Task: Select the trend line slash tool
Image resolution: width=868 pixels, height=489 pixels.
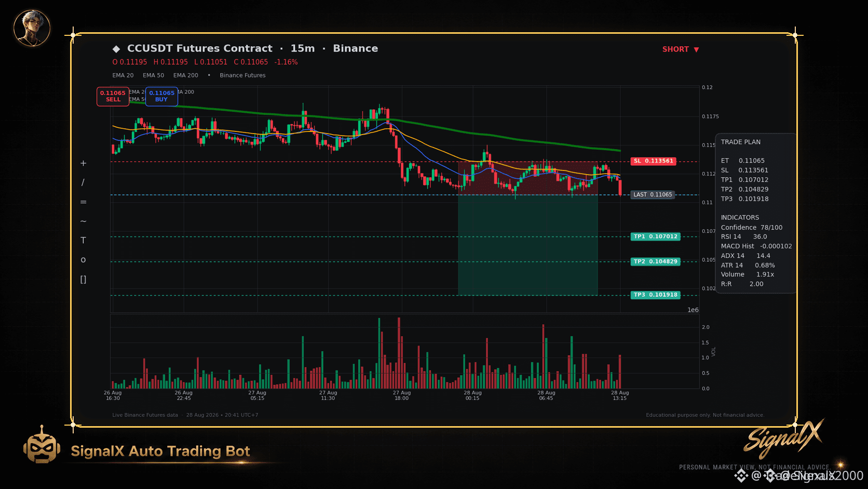Action: coord(83,182)
